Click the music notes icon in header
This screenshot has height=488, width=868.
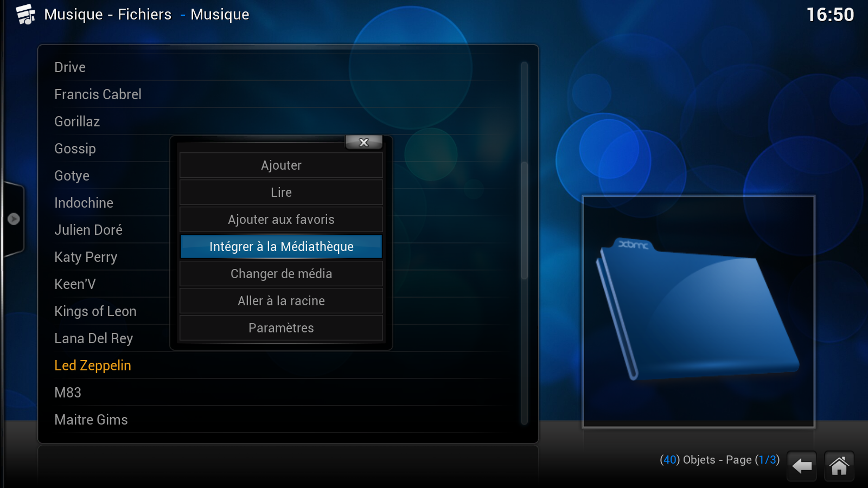point(25,15)
